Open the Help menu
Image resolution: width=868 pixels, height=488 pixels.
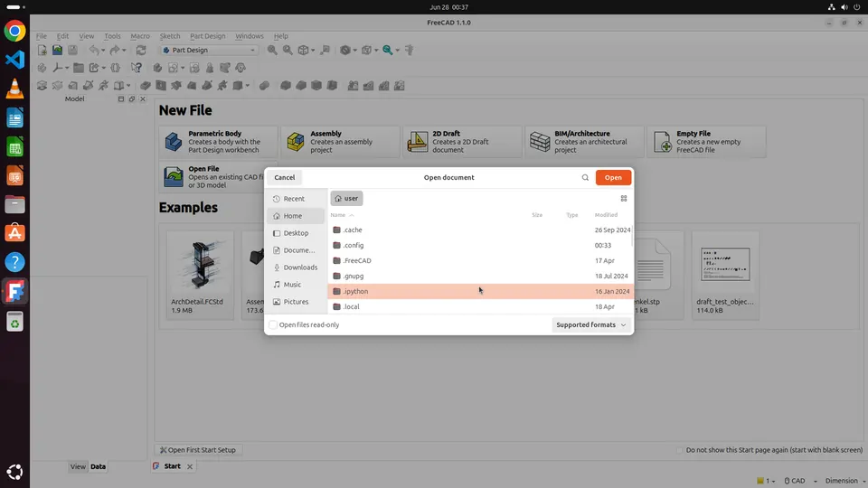[280, 36]
